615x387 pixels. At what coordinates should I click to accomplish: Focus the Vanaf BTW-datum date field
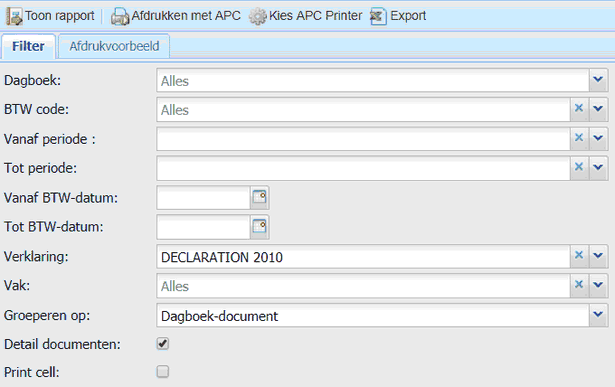coord(204,198)
